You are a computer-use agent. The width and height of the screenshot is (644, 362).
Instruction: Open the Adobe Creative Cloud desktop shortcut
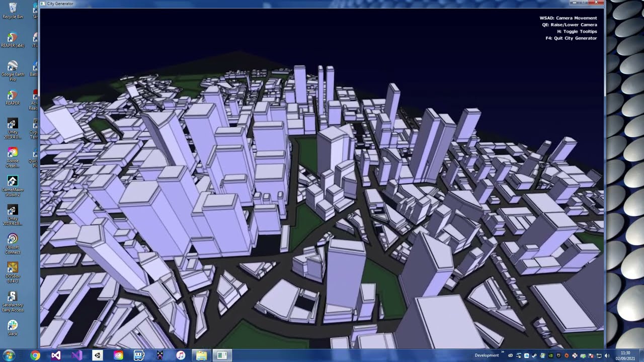[x=13, y=158]
